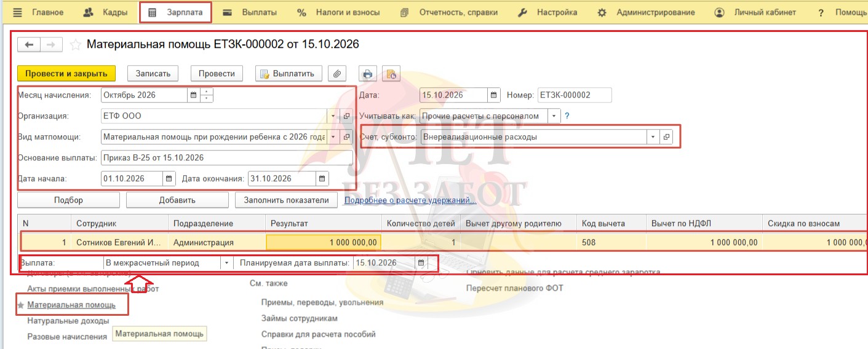Click the Записать button

click(153, 74)
